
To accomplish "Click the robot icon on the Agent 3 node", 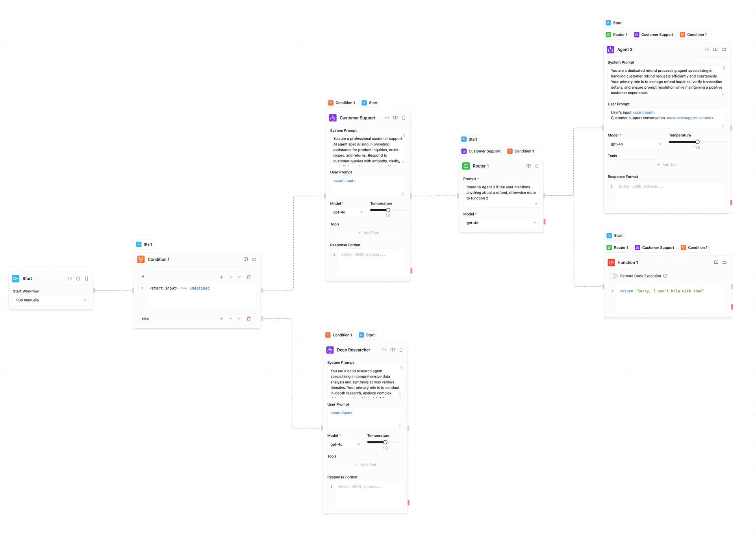I will tap(610, 49).
